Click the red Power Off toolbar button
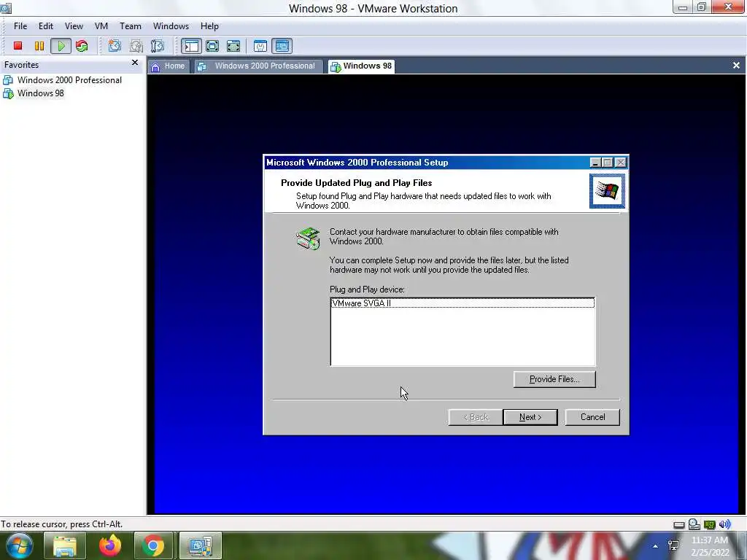Viewport: 747px width, 560px height. click(x=18, y=46)
